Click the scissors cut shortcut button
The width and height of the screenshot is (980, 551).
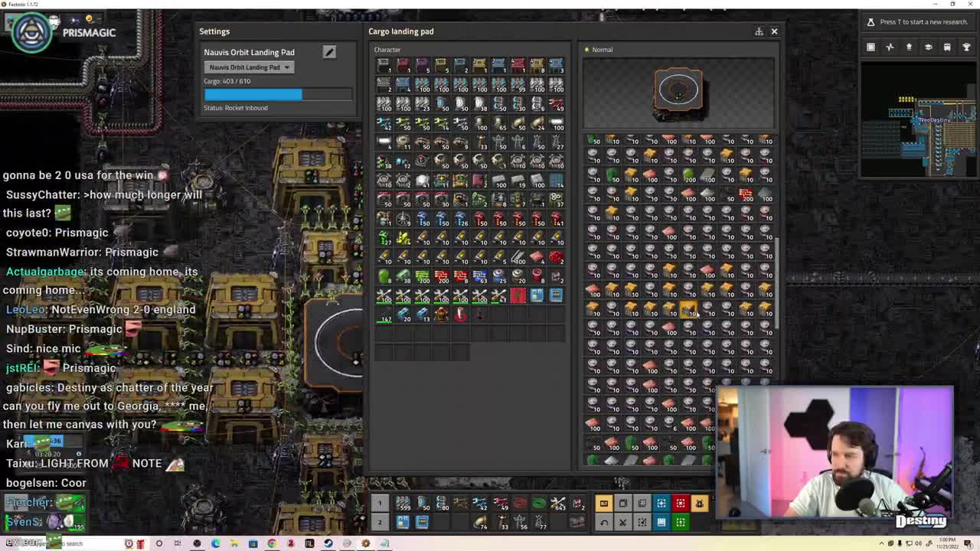[x=622, y=522]
